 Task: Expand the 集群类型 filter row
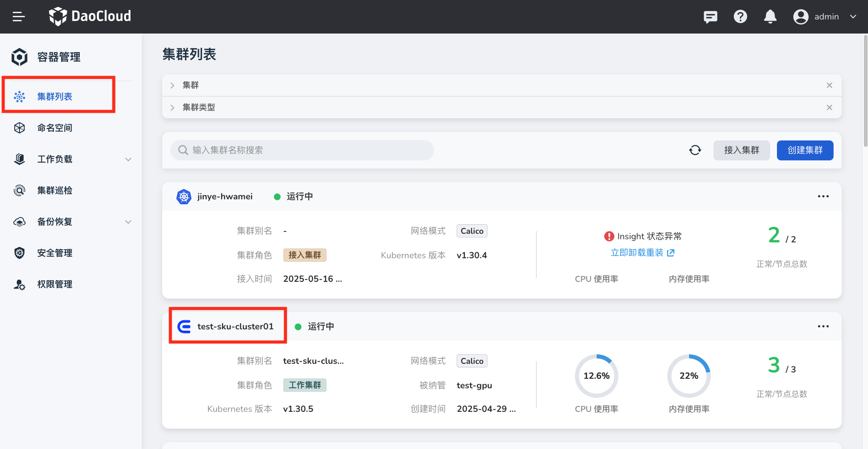tap(173, 107)
